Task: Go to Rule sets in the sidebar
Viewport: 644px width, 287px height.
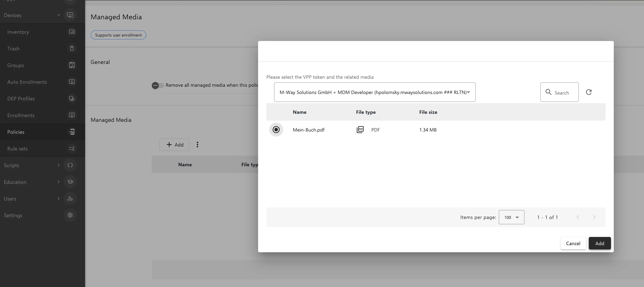Action: coord(18,149)
